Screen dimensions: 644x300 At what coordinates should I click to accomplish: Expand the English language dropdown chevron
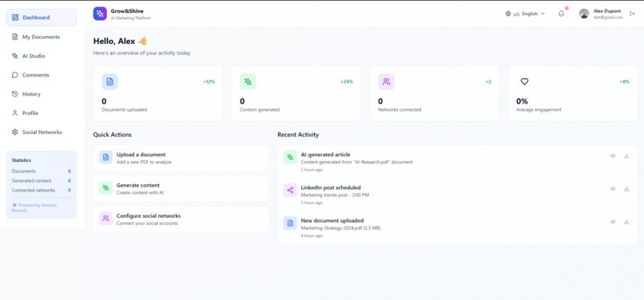pyautogui.click(x=543, y=14)
